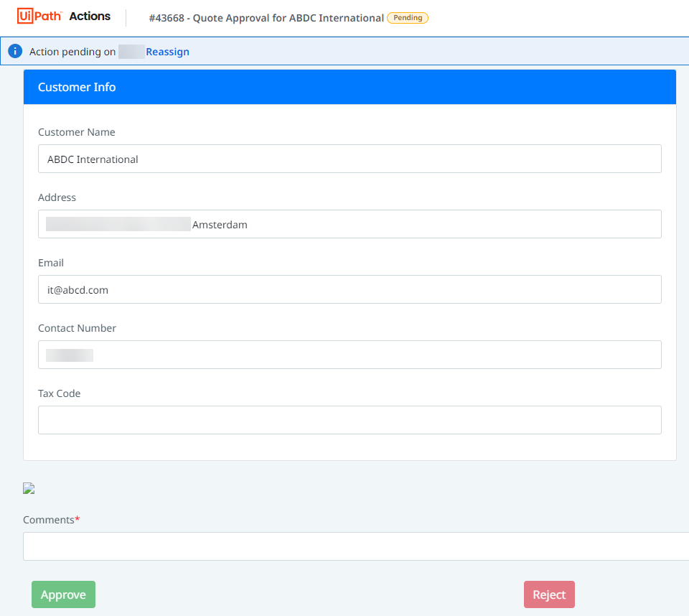Click the Customer Info panel header
Viewport: 689px width, 616px height.
(x=350, y=87)
